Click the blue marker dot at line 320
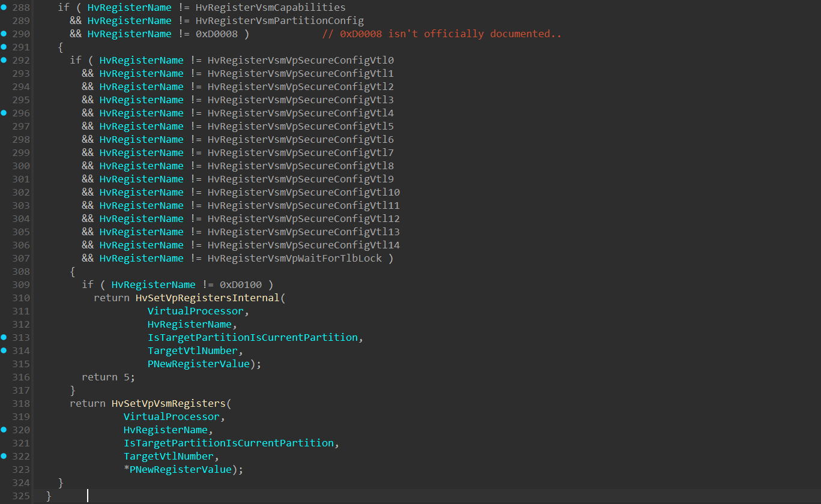Viewport: 821px width, 504px height. tap(4, 430)
